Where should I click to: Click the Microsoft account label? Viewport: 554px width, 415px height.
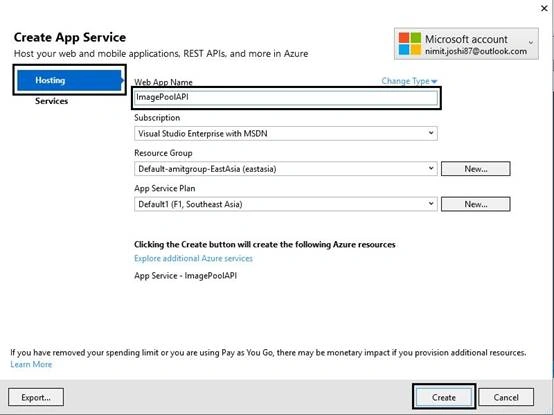click(x=466, y=39)
